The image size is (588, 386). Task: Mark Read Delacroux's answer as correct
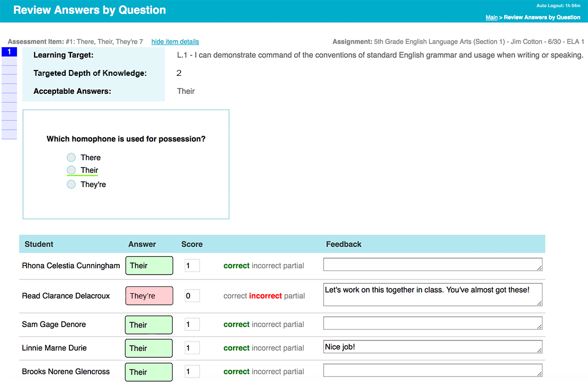235,296
